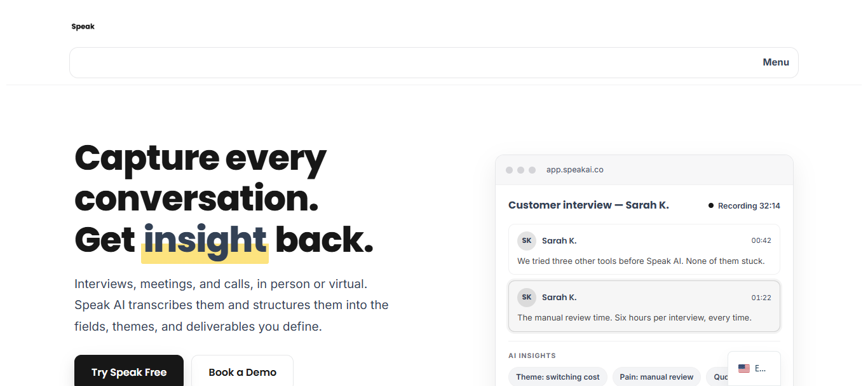The height and width of the screenshot is (386, 868).
Task: Click the black recording dot indicator
Action: [x=710, y=206]
